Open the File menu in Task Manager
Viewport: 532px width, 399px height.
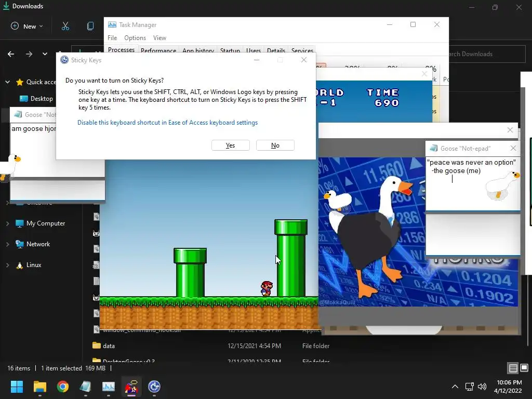point(112,37)
